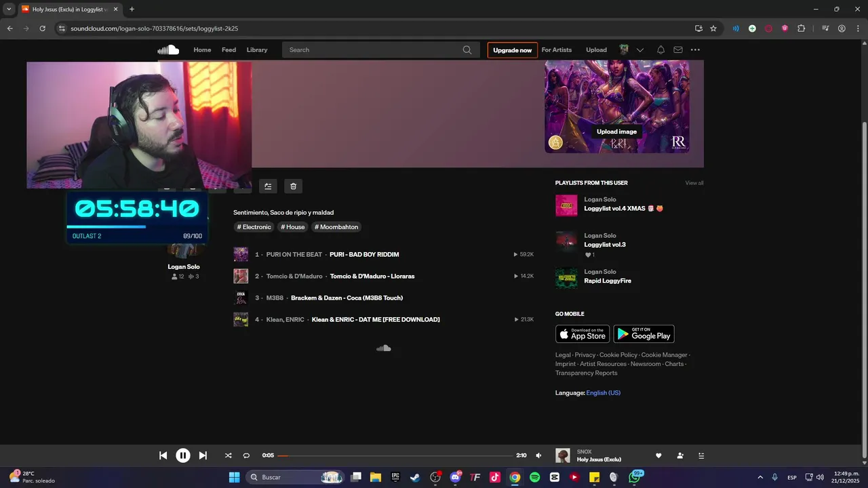Open new browser tab

132,9
